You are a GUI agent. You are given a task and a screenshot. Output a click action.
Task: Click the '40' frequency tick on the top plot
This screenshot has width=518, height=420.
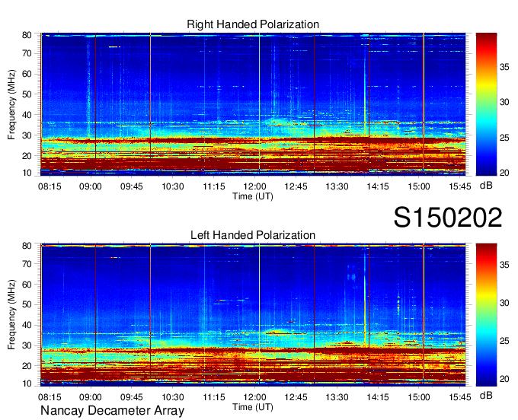[x=27, y=115]
